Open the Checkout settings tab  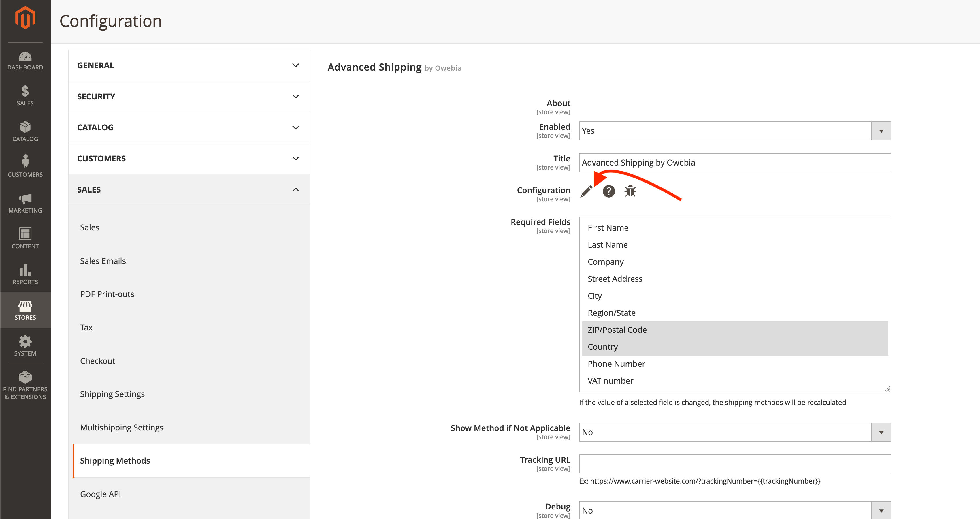point(97,361)
